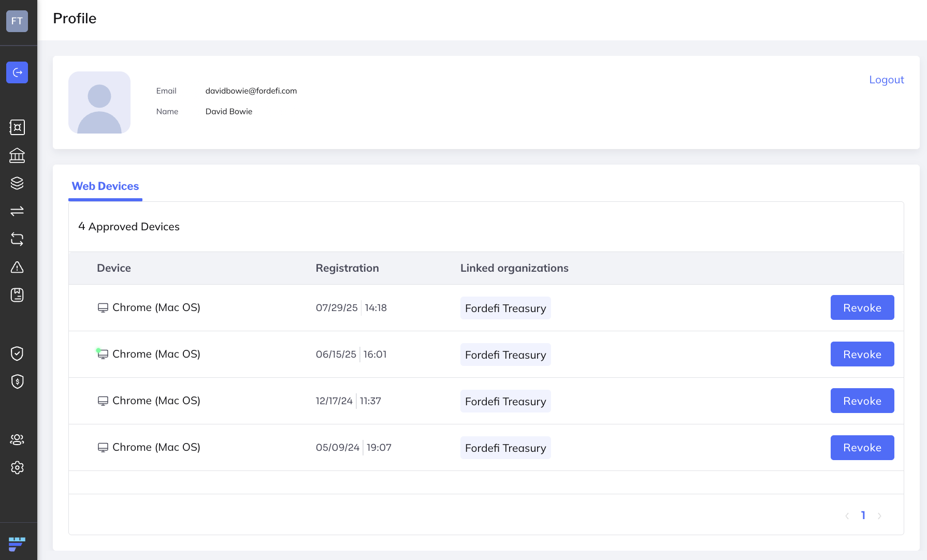
Task: Click the Logout link
Action: (x=886, y=80)
